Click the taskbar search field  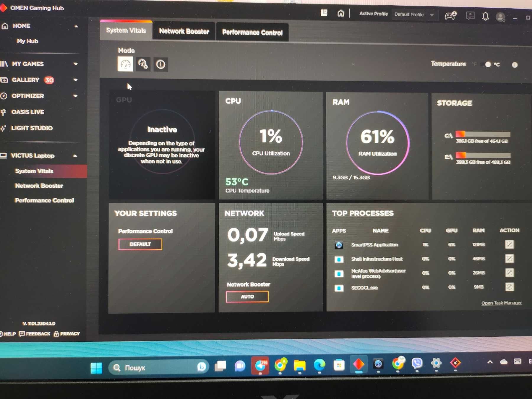pyautogui.click(x=159, y=367)
